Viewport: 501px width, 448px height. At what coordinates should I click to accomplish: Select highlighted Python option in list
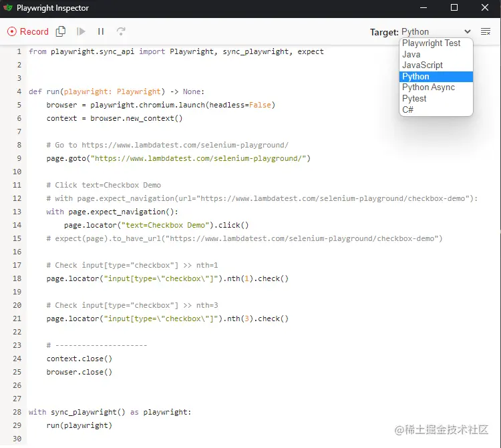click(436, 77)
